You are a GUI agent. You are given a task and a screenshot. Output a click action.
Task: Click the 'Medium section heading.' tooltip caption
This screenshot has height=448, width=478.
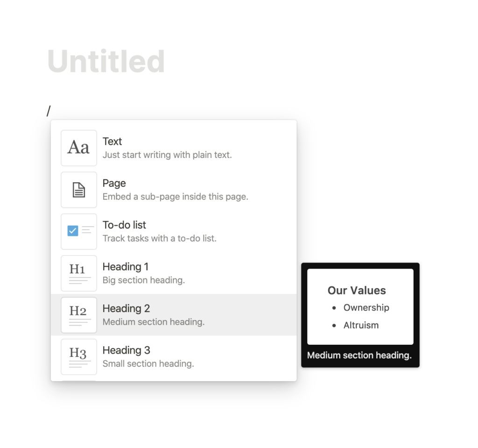point(359,355)
